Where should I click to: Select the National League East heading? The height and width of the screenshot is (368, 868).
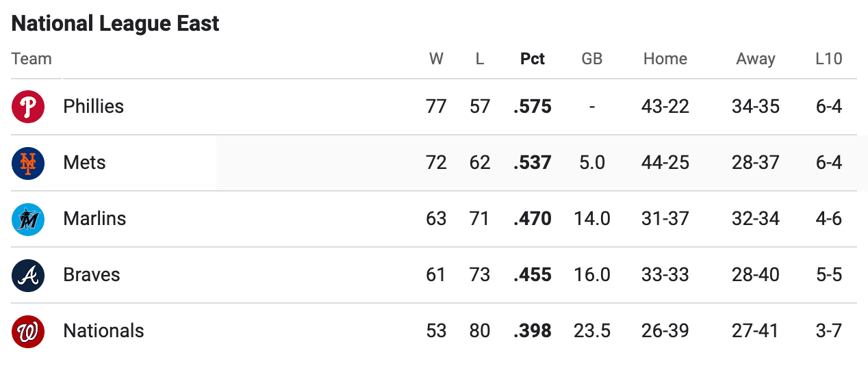(116, 23)
